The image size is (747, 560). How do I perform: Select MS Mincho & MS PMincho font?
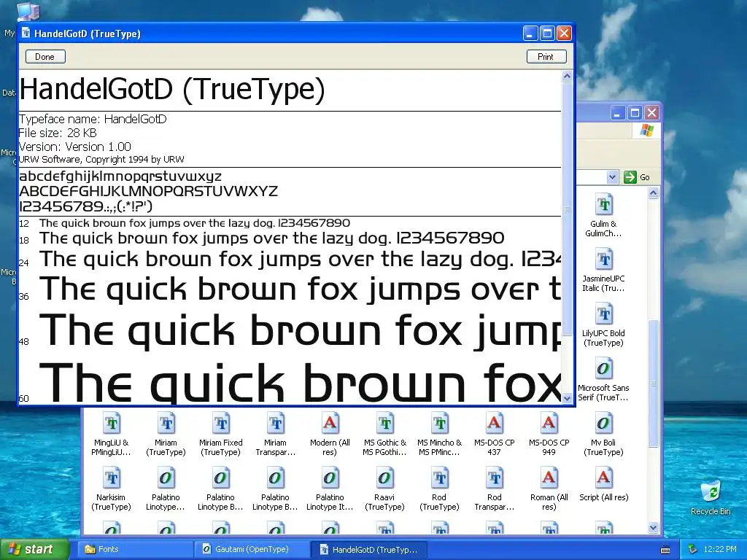click(439, 424)
